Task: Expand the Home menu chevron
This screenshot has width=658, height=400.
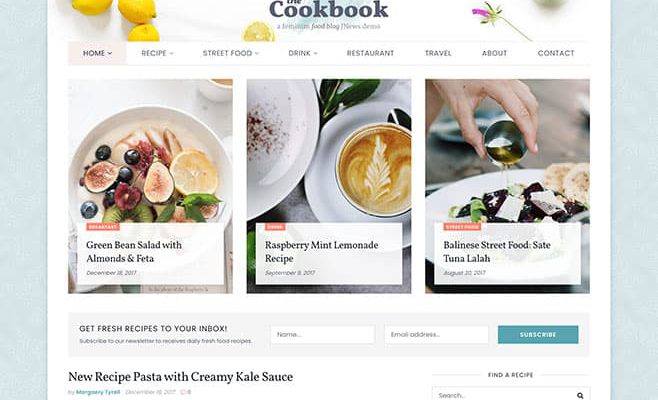Action: click(110, 53)
